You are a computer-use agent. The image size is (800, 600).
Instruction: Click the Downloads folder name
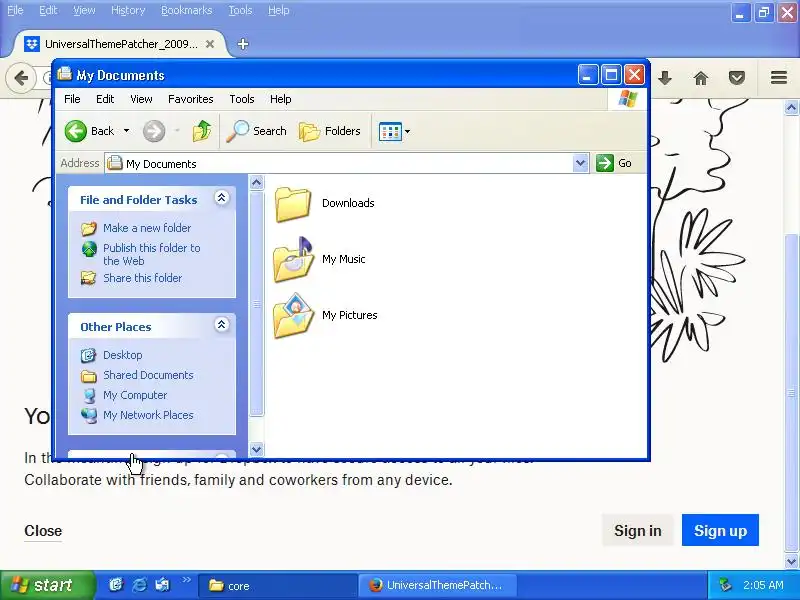[x=348, y=203]
